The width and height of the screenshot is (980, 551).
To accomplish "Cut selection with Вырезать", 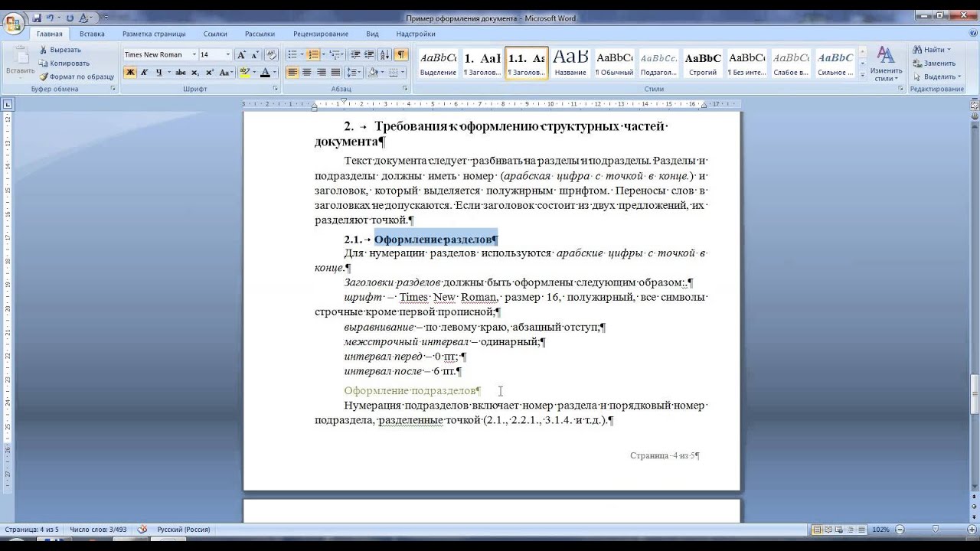I will (60, 50).
